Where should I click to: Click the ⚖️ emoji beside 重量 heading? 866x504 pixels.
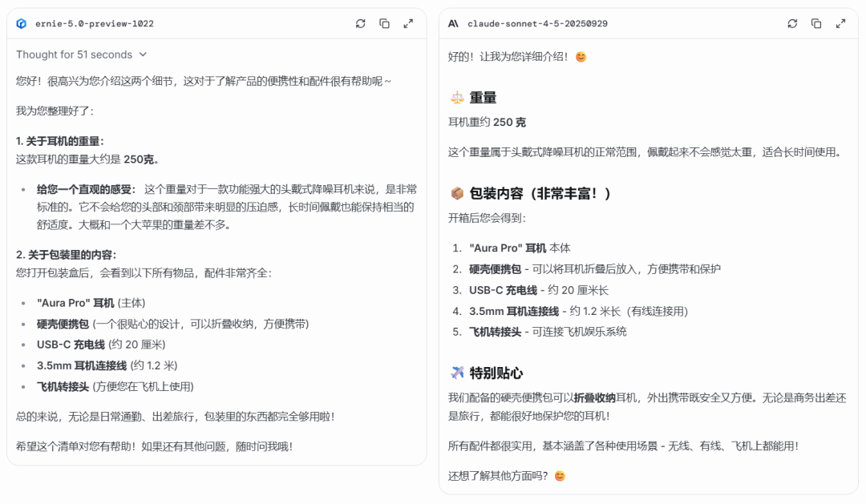pyautogui.click(x=456, y=97)
